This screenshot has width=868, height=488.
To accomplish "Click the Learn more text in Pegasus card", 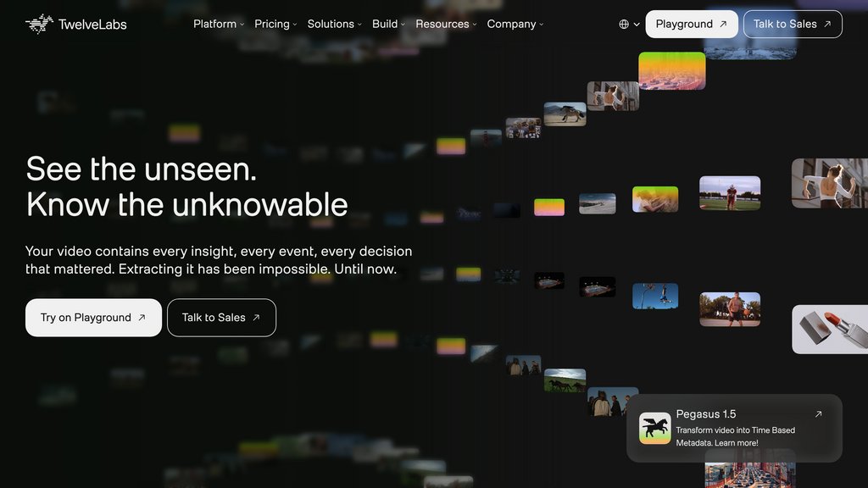I will (736, 442).
